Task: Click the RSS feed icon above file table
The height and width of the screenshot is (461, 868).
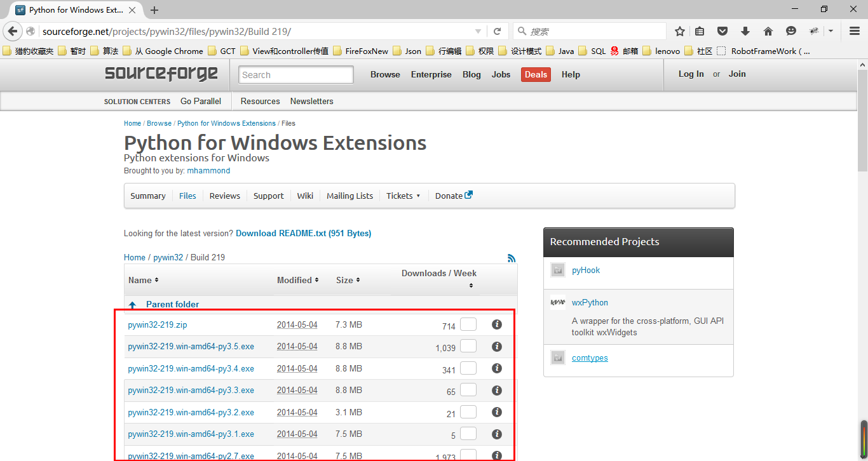Action: pos(512,258)
